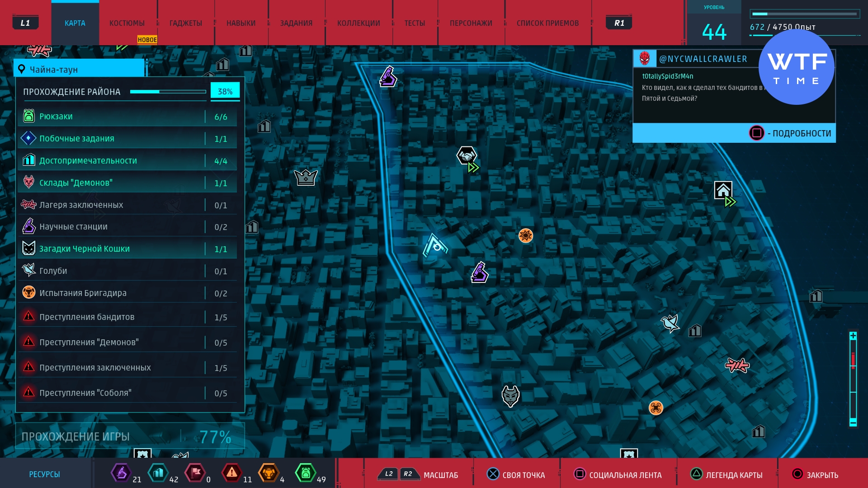The width and height of the screenshot is (868, 488).
Task: Select the handshake mission marker on map
Action: 467,156
